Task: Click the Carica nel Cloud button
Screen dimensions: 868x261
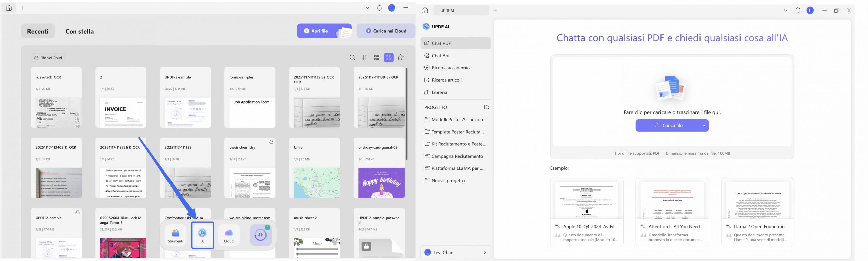Action: pos(386,31)
